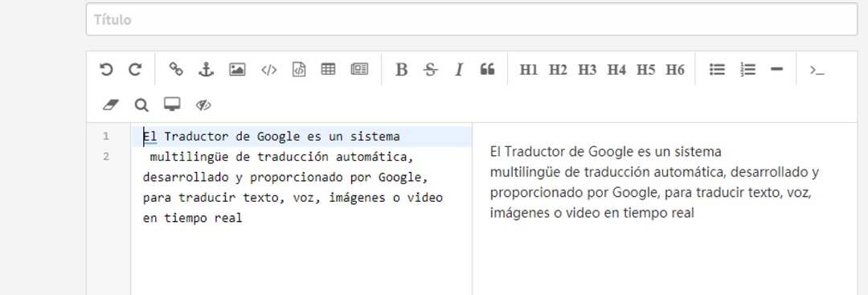Screen dimensions: 868x295
Task: Apply italic formatting
Action: (458, 70)
